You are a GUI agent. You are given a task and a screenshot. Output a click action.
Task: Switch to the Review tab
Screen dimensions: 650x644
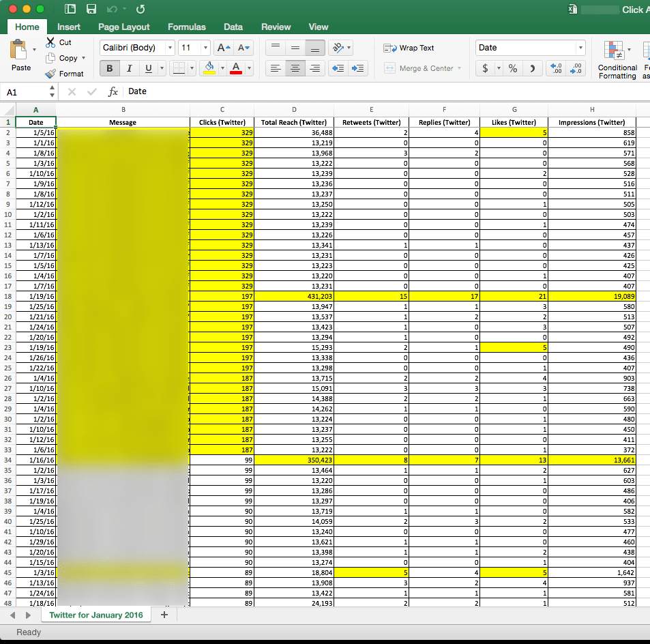[276, 27]
